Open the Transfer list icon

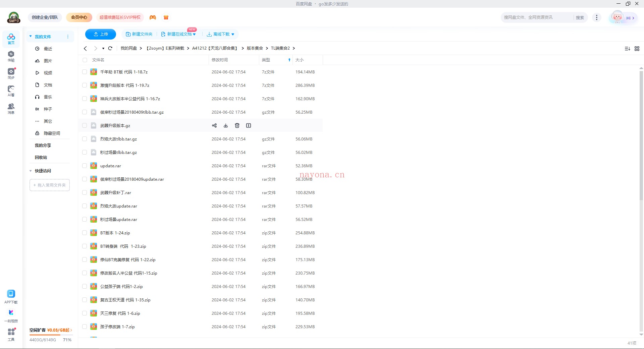click(x=11, y=56)
